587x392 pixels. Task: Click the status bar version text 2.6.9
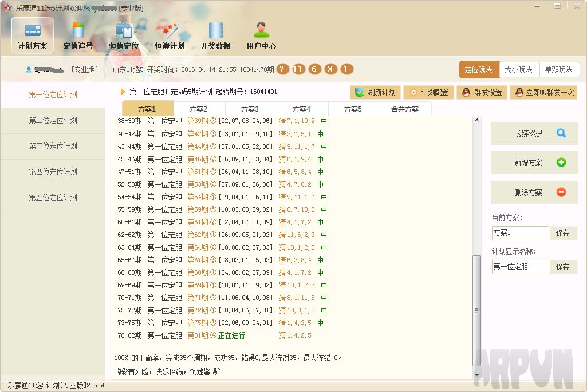(x=96, y=385)
